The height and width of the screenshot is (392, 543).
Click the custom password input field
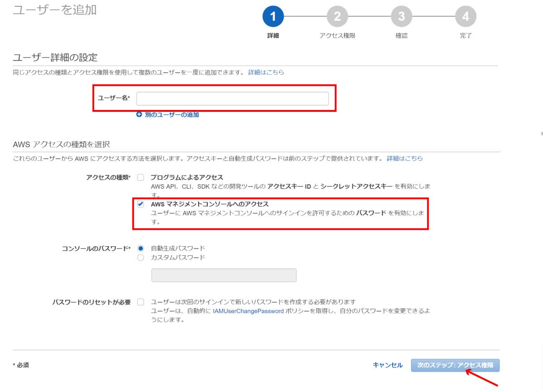(224, 275)
